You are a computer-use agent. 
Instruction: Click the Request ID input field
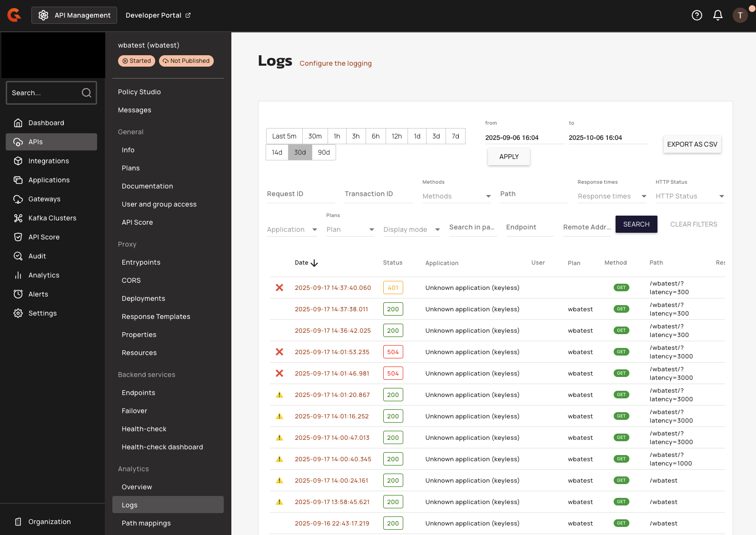point(301,194)
